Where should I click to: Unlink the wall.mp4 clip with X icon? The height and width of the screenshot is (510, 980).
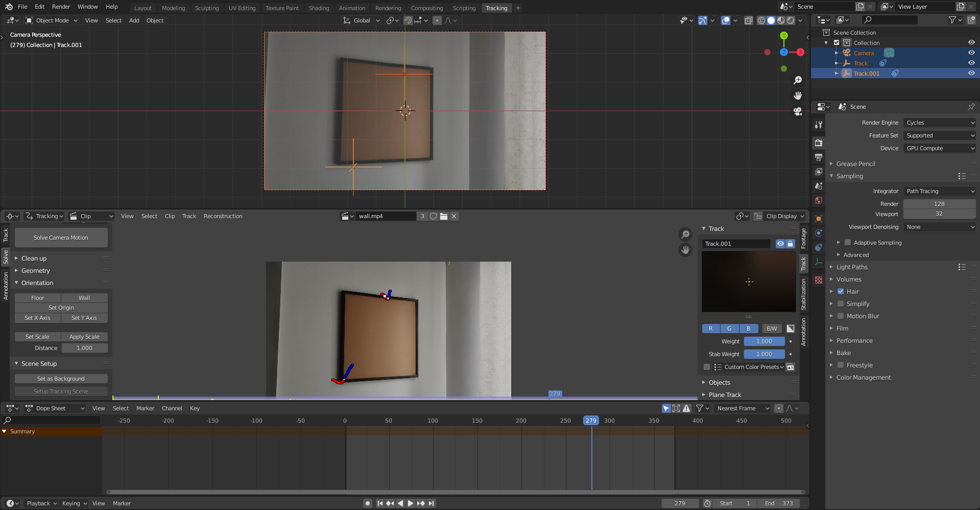click(x=454, y=216)
